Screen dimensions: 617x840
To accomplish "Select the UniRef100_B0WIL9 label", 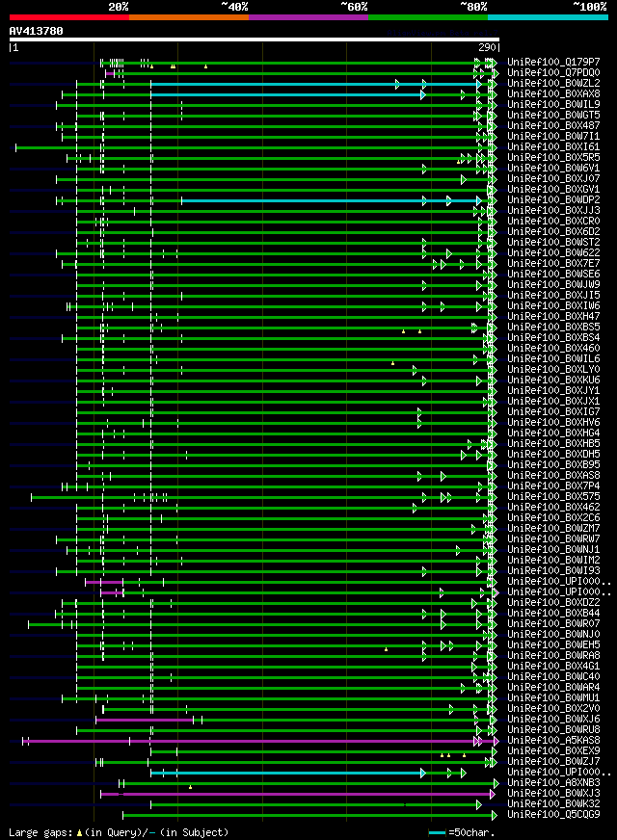I will [x=553, y=104].
